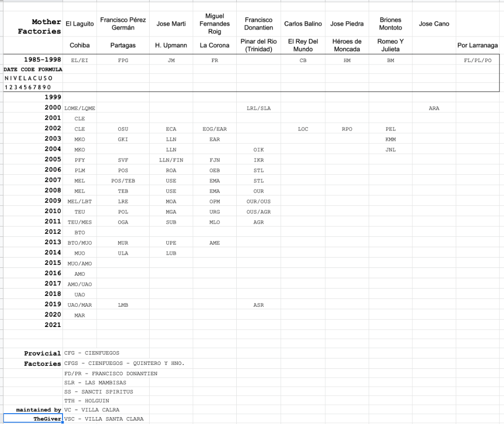Select the "CFGS - CIENFUEGOS - QUINTERO Y HNO." entry
This screenshot has width=504, height=424.
[124, 363]
